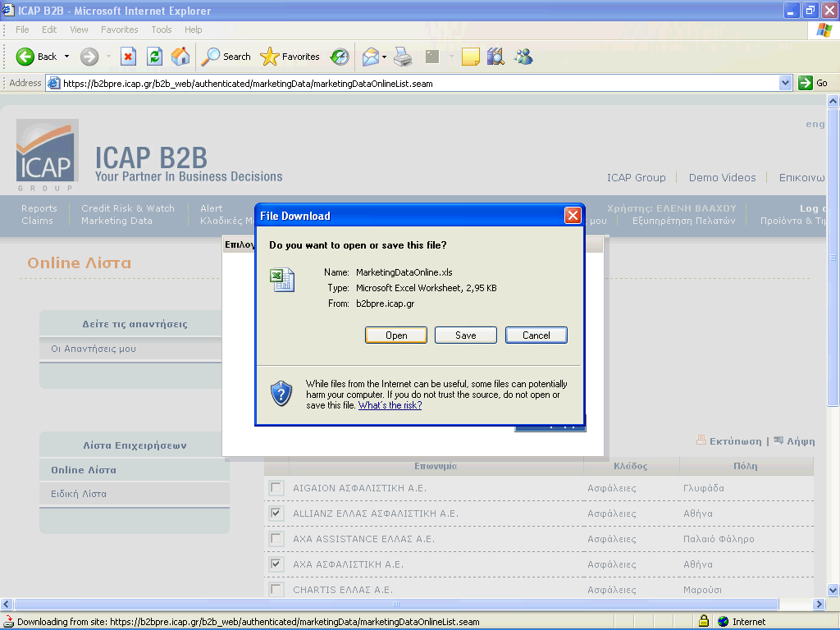Launch the Messenger people icon
Screen dimensions: 840x630
click(x=523, y=57)
